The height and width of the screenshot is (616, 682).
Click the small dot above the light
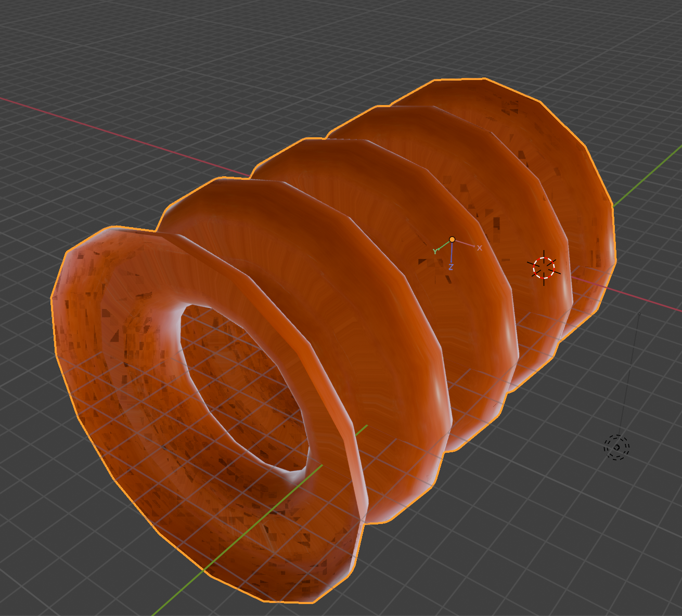(x=639, y=314)
